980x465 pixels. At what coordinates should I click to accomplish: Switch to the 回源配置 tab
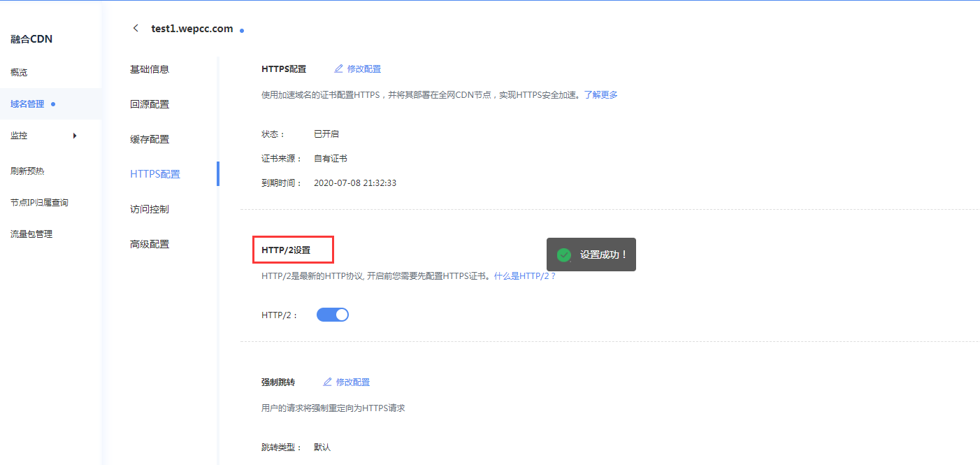coord(150,104)
